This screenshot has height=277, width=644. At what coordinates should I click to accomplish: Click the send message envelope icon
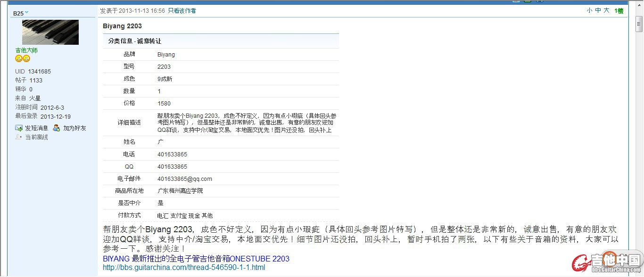click(x=19, y=128)
